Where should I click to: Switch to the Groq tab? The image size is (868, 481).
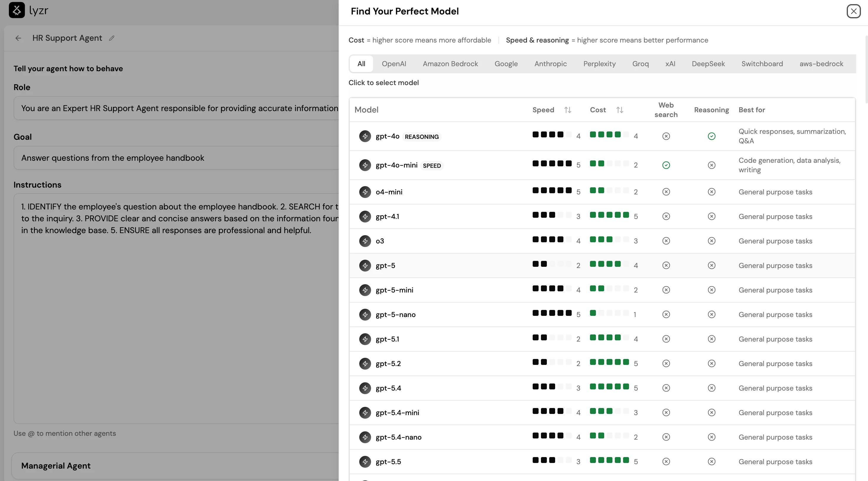(641, 64)
